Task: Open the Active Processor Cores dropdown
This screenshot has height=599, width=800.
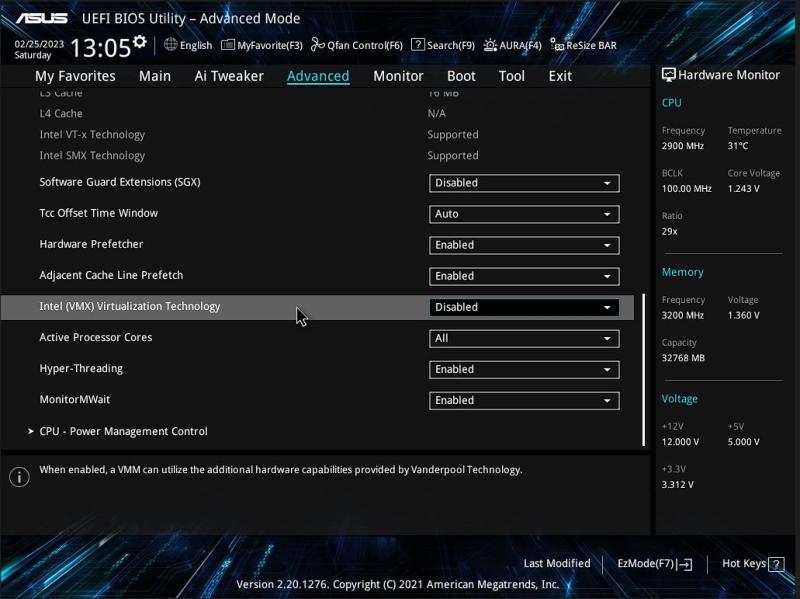Action: [524, 339]
